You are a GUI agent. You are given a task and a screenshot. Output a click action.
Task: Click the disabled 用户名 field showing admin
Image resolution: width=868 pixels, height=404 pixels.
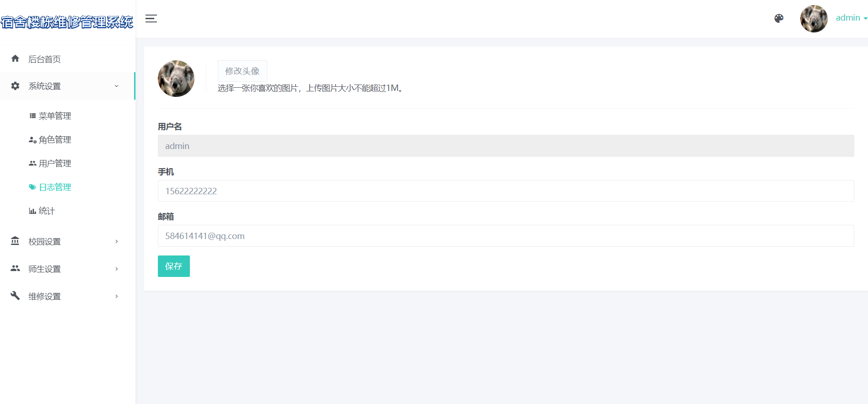point(506,146)
